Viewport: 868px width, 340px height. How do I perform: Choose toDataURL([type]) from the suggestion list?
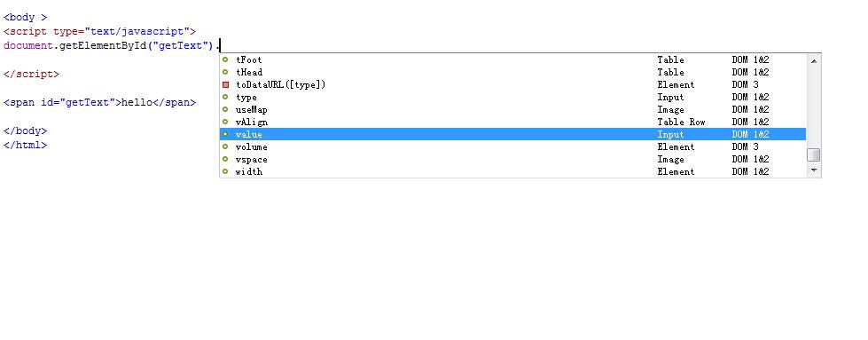[x=512, y=85]
